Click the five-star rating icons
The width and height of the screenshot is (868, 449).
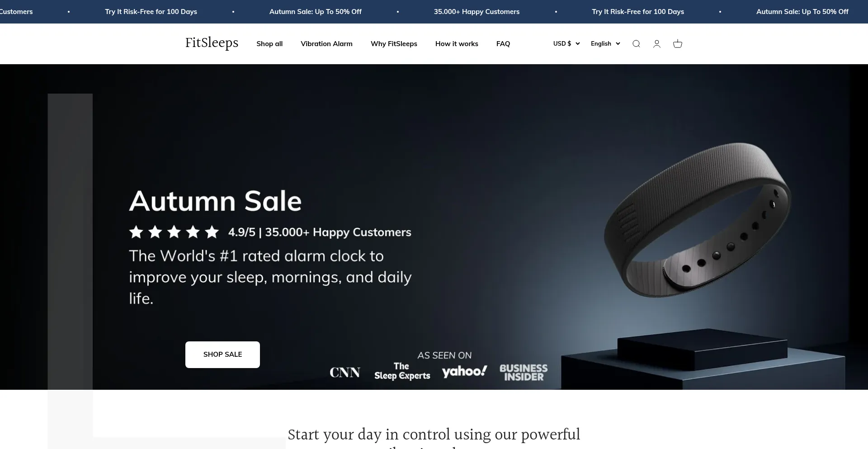[x=174, y=232]
